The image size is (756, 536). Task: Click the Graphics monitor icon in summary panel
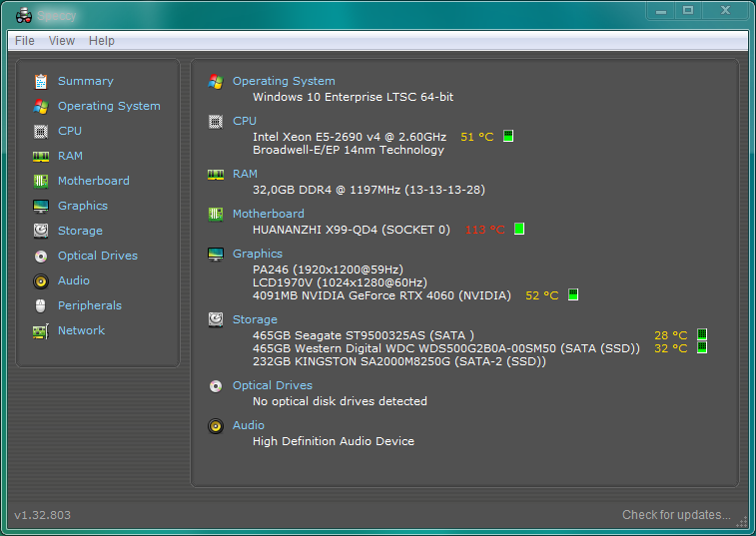click(216, 254)
